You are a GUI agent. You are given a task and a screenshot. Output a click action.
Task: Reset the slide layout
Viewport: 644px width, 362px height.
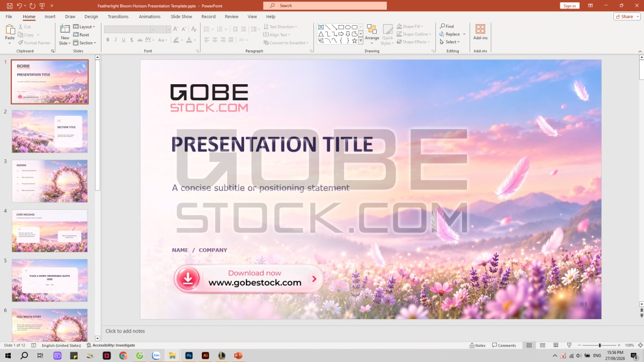(x=81, y=35)
